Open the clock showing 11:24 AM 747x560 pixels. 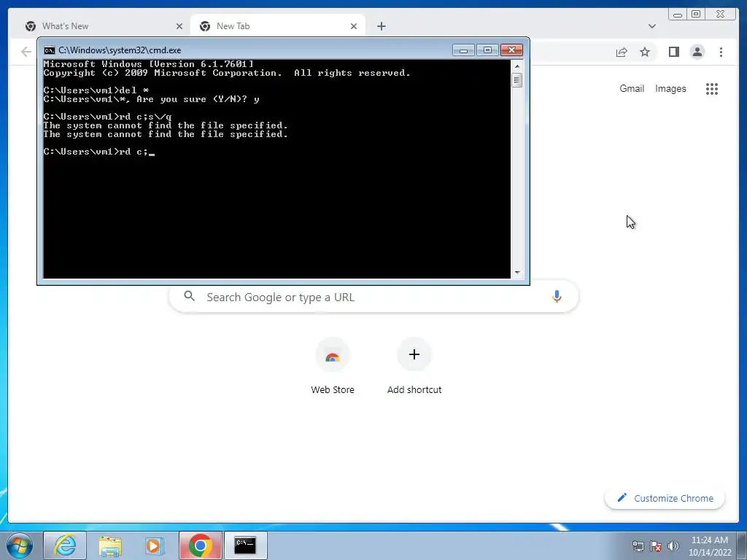(709, 546)
